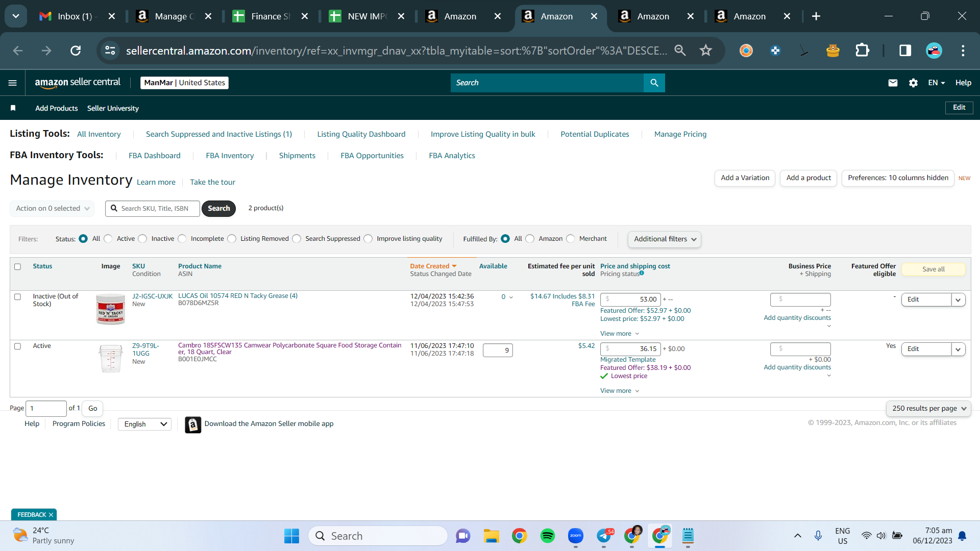Screen dimensions: 980x551
Task: Go back using the browser back arrow
Action: tap(18, 51)
